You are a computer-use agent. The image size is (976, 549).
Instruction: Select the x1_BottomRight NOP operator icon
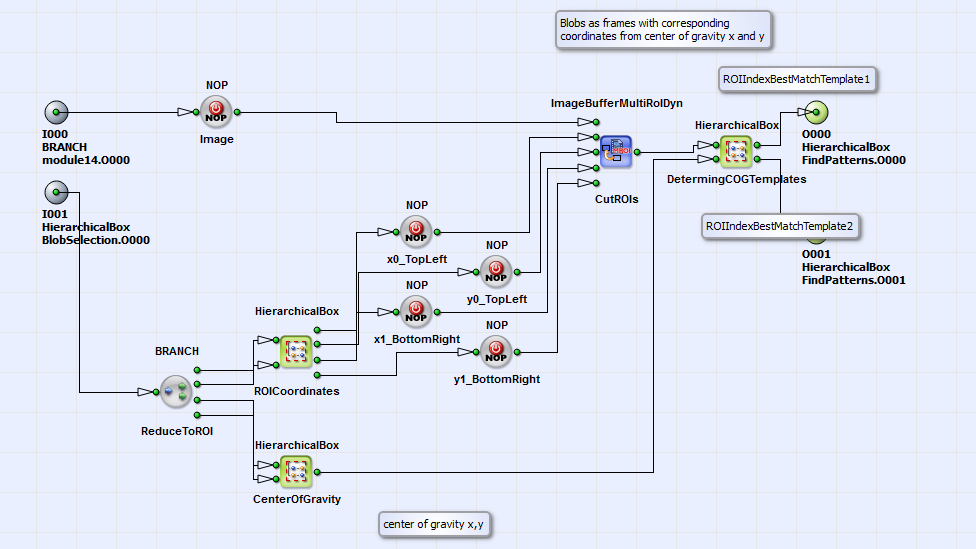(x=416, y=312)
